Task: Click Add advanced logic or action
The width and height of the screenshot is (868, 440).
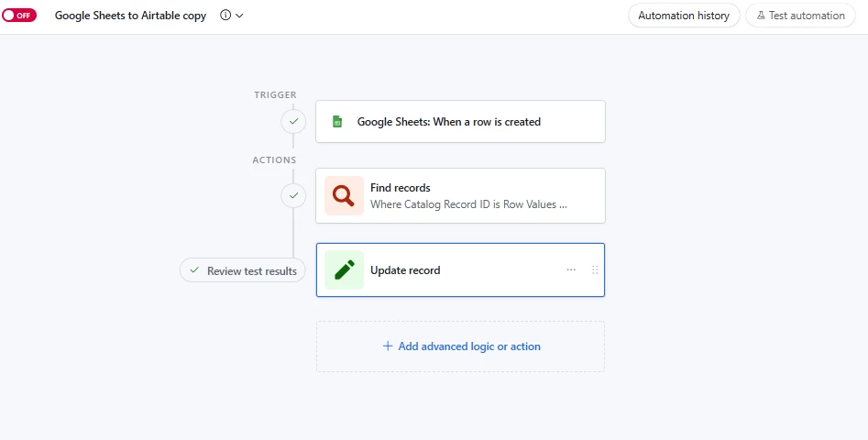Action: 460,346
